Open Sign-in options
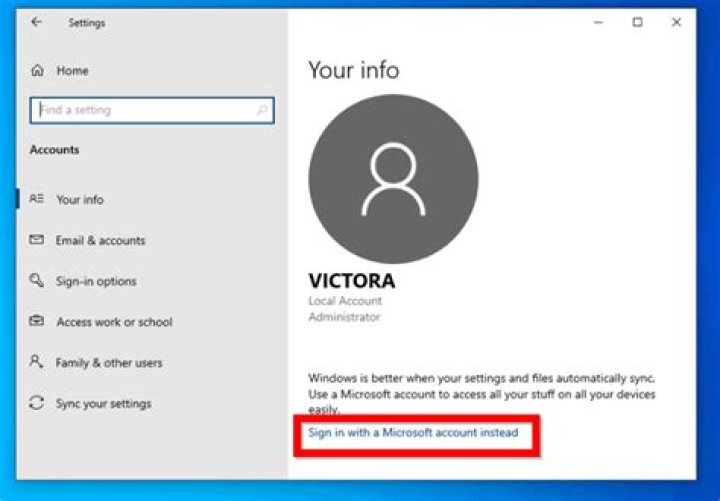 (96, 281)
